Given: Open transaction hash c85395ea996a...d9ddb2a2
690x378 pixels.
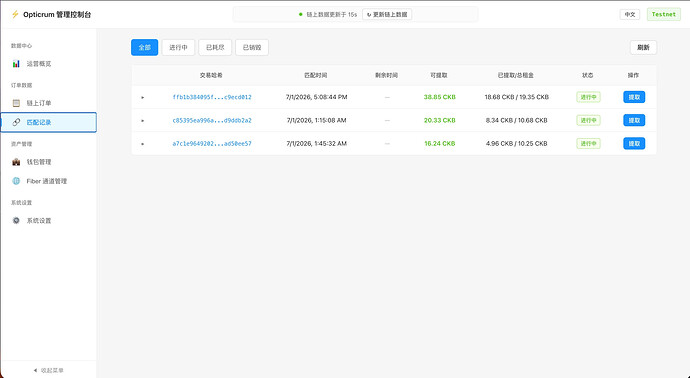Looking at the screenshot, I should (x=212, y=120).
